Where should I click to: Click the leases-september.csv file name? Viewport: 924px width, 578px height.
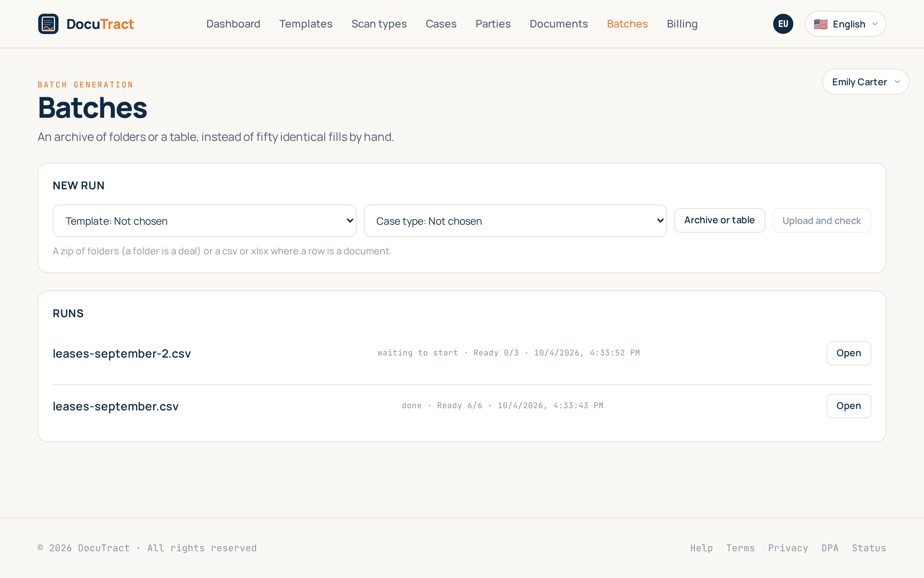(116, 406)
